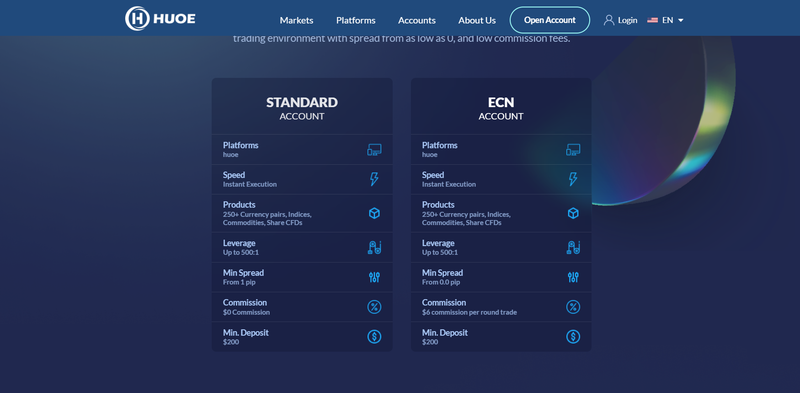The image size is (800, 393).
Task: Click the ECN account Min. Deposit dollar icon
Action: coord(573,336)
